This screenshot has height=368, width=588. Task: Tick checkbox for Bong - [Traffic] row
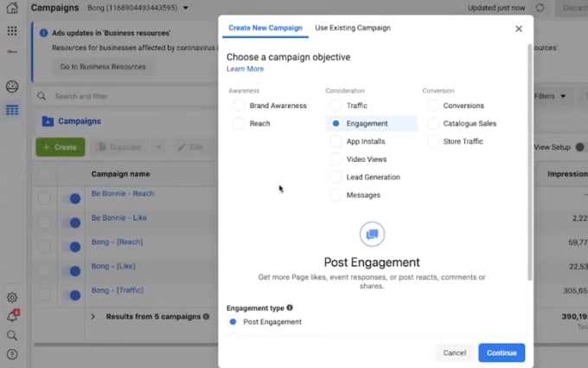tap(44, 295)
